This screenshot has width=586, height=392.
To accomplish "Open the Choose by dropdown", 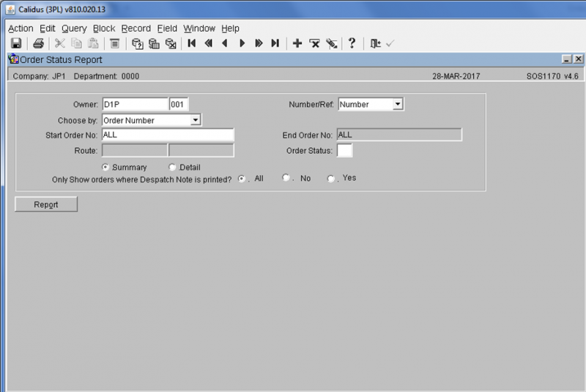I will pos(196,120).
